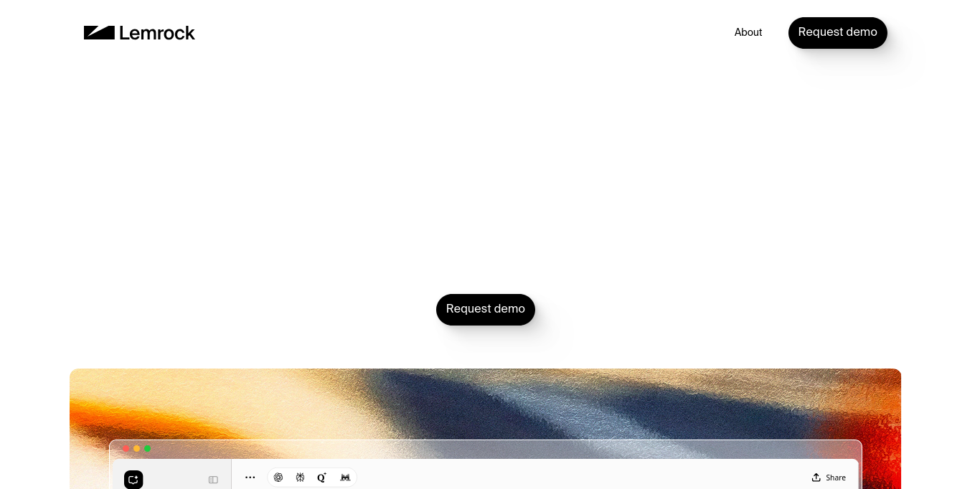Click the Lemrock parallelogram logo mark
Screen dimensions: 980x489
[x=99, y=32]
